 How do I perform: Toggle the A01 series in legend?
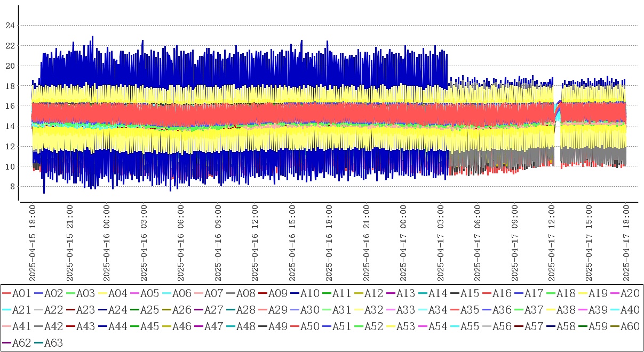click(16, 293)
